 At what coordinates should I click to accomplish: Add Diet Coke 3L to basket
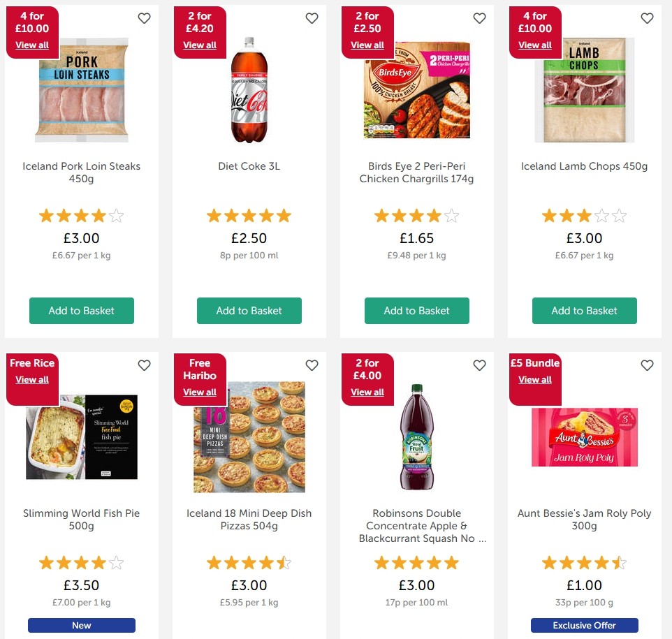click(x=249, y=311)
